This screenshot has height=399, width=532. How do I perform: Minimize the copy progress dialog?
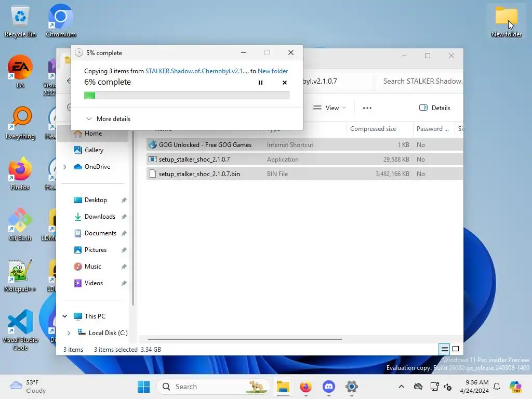(244, 52)
